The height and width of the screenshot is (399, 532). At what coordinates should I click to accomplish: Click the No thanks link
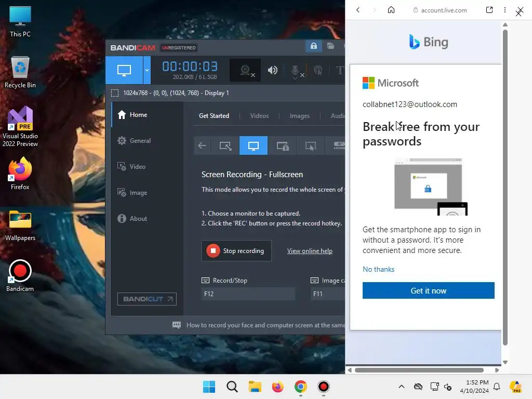[x=378, y=269]
